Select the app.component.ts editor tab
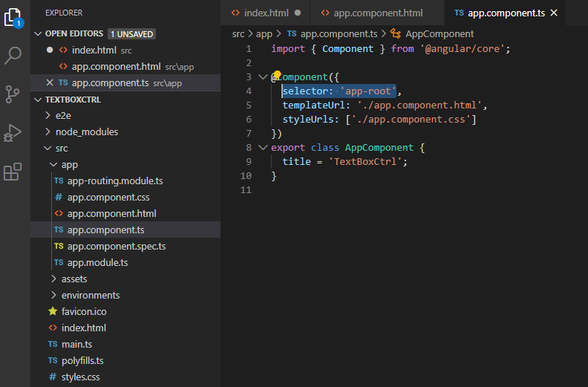 click(505, 13)
